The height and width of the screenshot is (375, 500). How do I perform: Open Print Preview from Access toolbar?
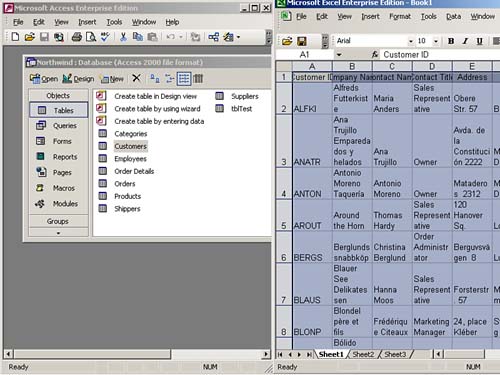(x=91, y=37)
